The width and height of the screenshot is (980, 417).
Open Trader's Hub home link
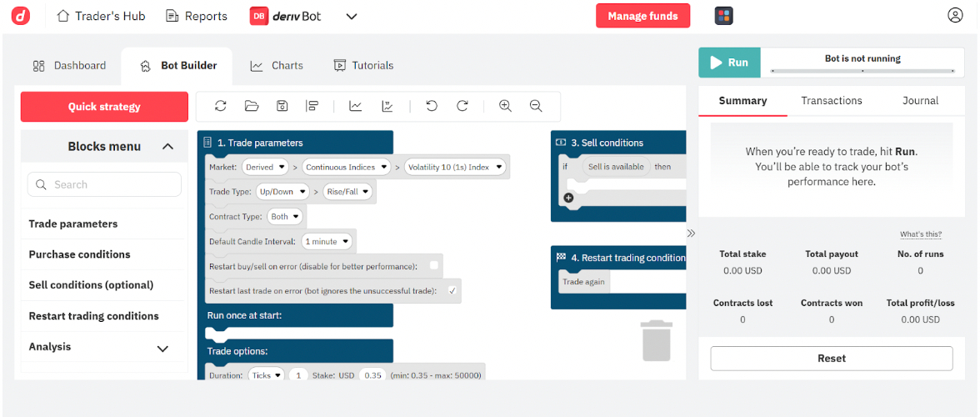[101, 16]
